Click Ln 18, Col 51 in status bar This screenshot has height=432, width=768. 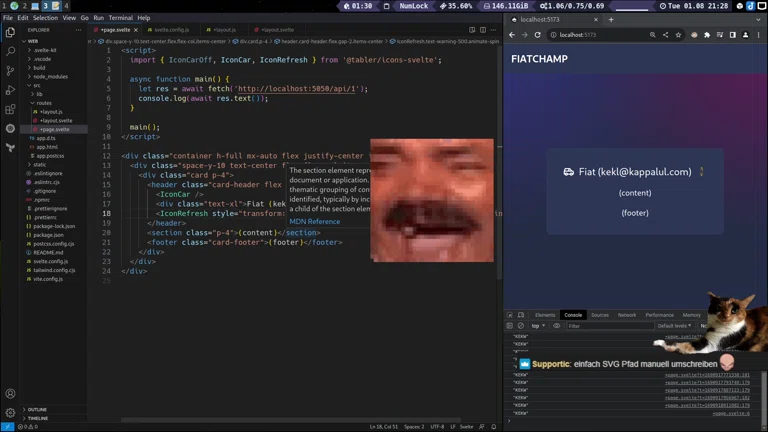click(x=384, y=427)
